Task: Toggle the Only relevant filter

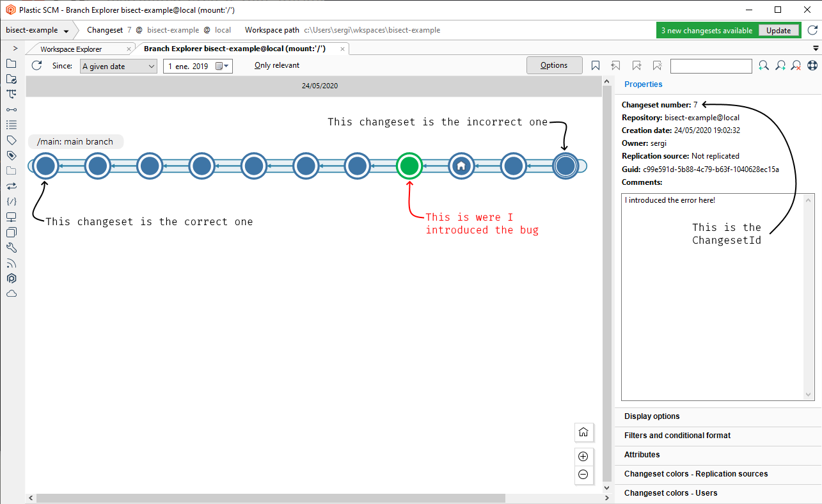Action: [276, 65]
